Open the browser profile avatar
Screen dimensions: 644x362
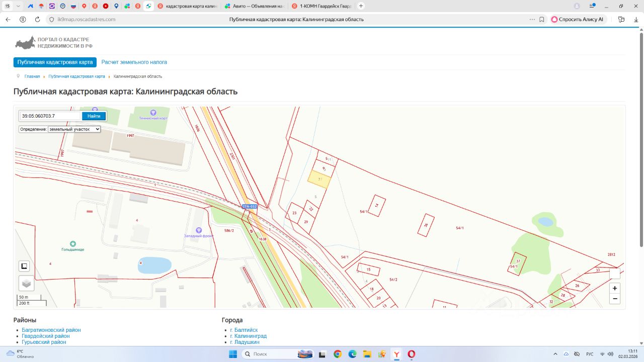[x=577, y=6]
